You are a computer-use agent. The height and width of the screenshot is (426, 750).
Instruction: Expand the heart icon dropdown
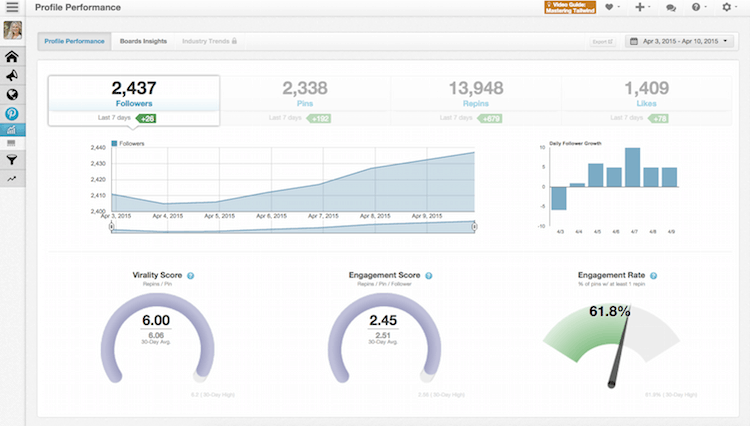click(612, 7)
